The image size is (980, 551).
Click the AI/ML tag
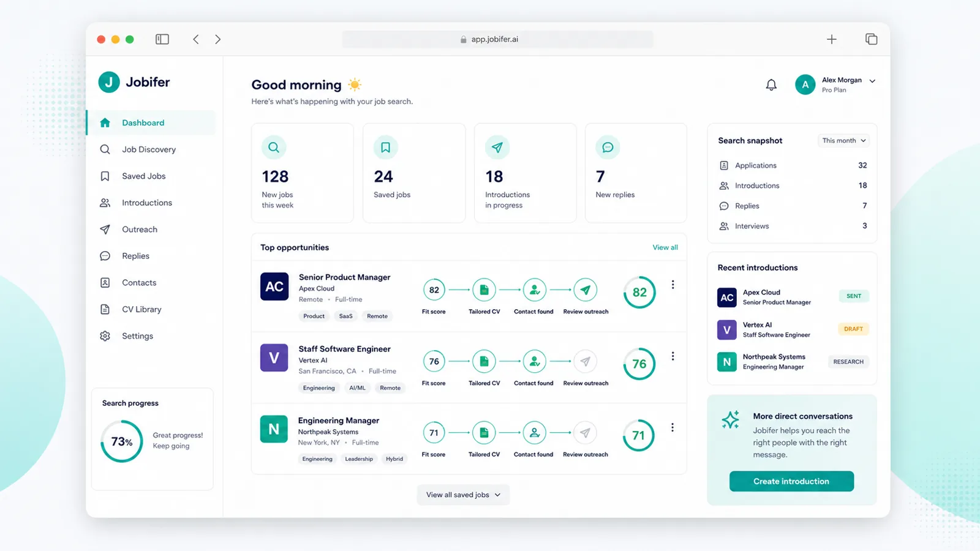pyautogui.click(x=357, y=388)
